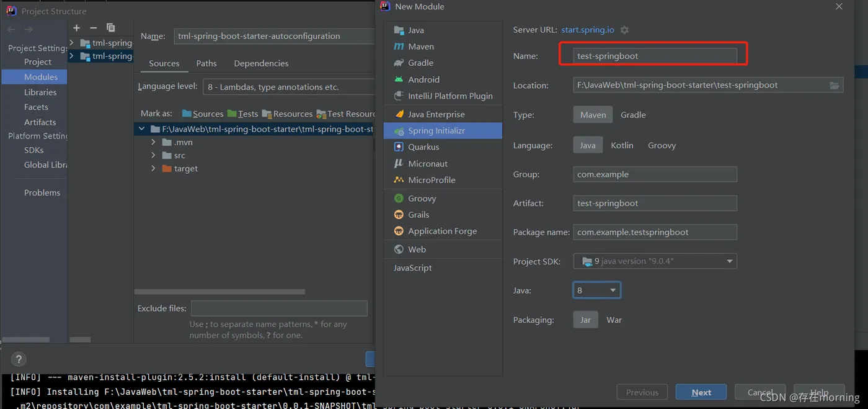Choose Gradle as project type
The image size is (868, 409).
(633, 115)
